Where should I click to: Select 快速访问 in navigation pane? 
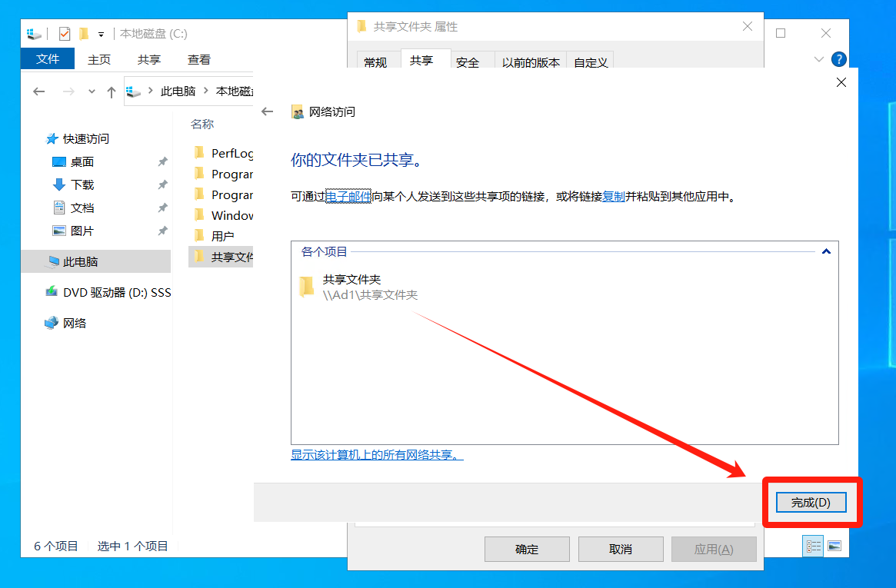pyautogui.click(x=85, y=138)
